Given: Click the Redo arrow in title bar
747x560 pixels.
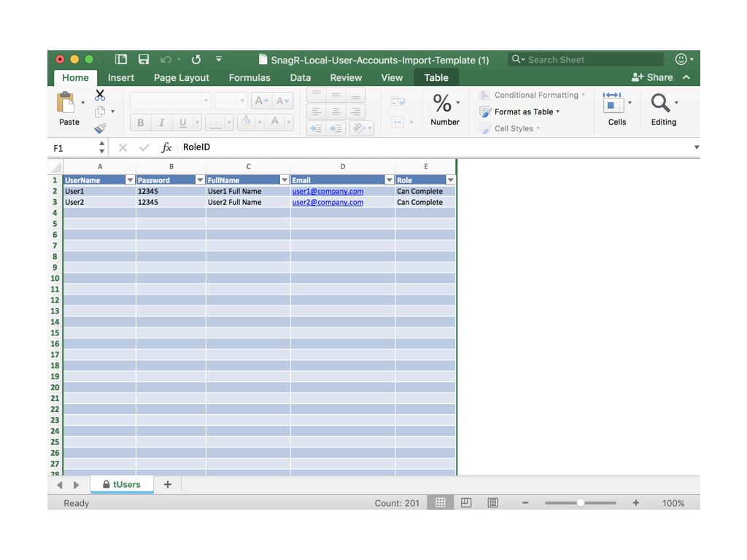Looking at the screenshot, I should point(196,59).
